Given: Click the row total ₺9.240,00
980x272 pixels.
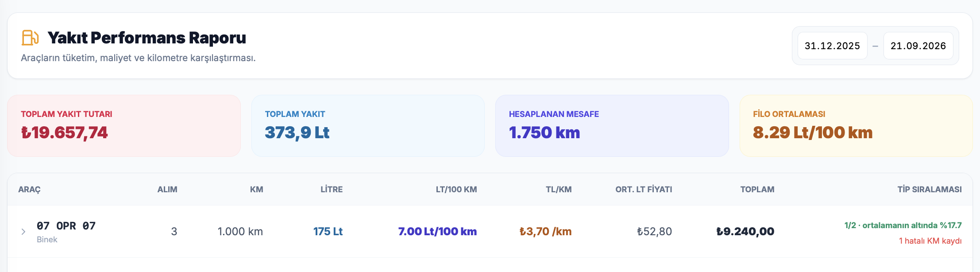Looking at the screenshot, I should pos(745,232).
